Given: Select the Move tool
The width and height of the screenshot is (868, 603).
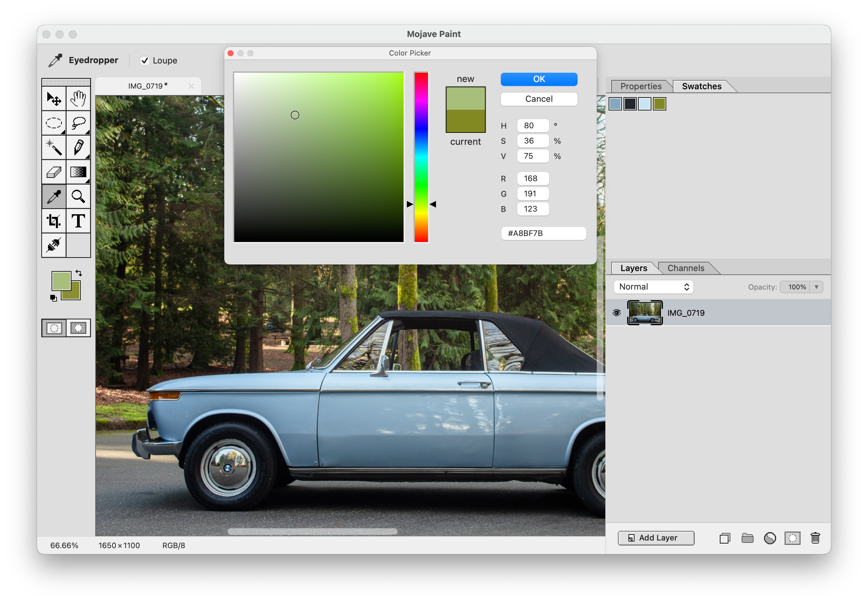Looking at the screenshot, I should click(54, 99).
